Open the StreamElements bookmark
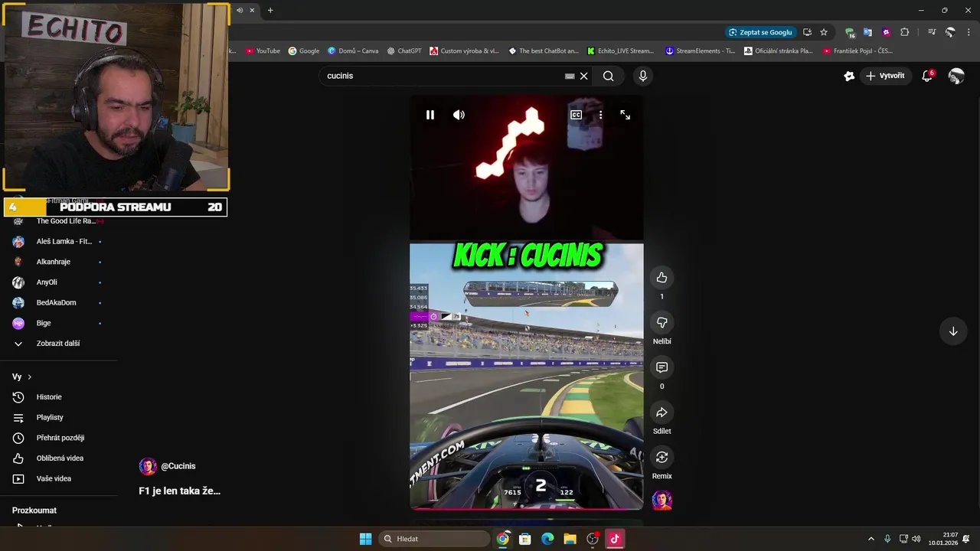The height and width of the screenshot is (551, 980). pos(700,51)
